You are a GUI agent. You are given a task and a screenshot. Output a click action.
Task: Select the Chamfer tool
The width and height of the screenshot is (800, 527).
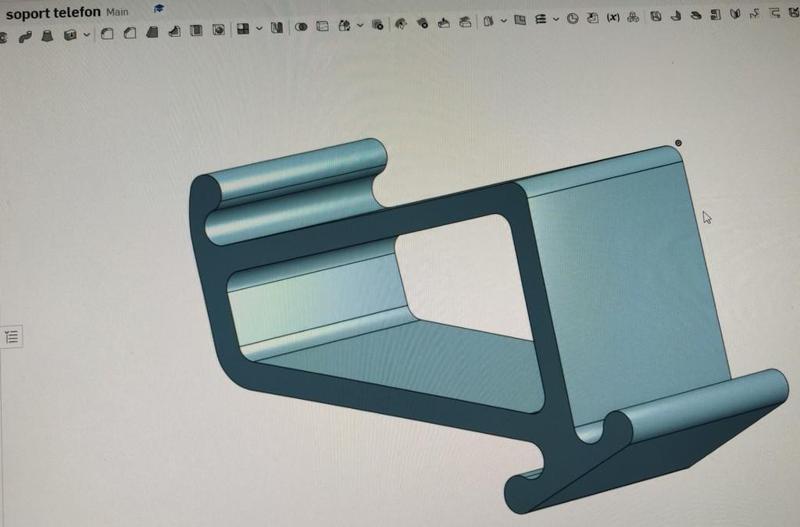130,33
